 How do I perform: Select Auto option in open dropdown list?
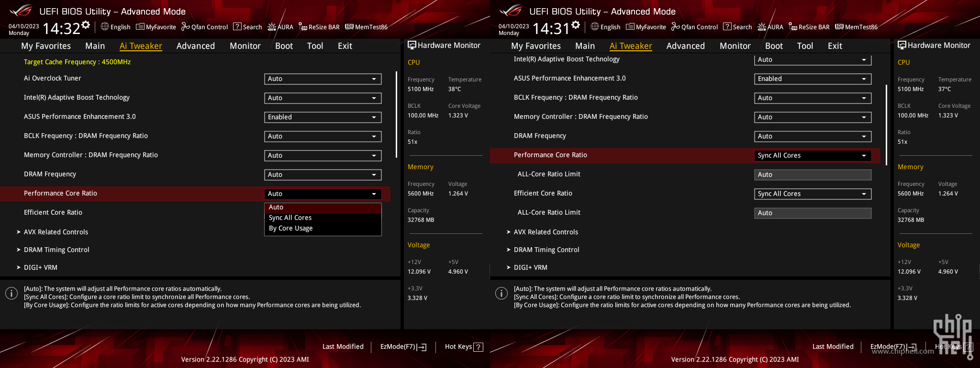(x=323, y=207)
